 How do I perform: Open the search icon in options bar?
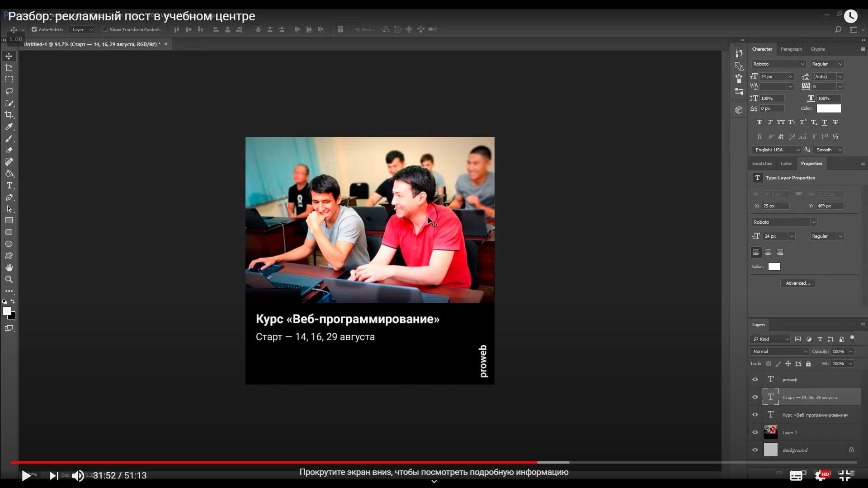click(x=838, y=29)
